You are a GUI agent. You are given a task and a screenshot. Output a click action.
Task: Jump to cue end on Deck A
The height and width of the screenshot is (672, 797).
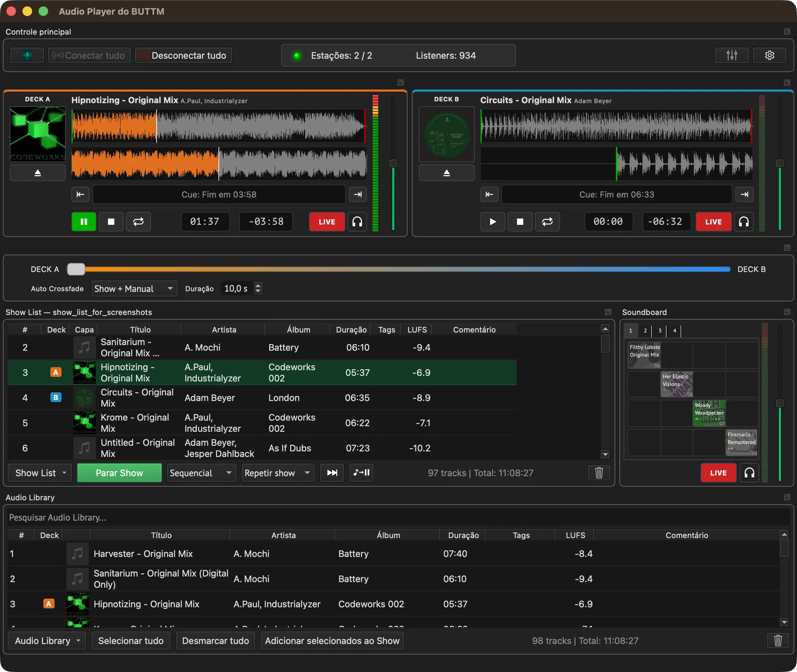pos(358,194)
